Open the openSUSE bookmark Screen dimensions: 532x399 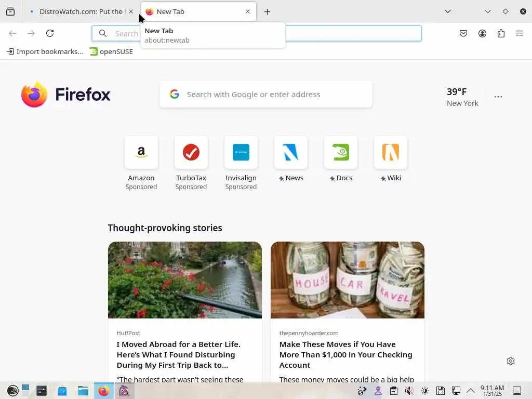(111, 51)
